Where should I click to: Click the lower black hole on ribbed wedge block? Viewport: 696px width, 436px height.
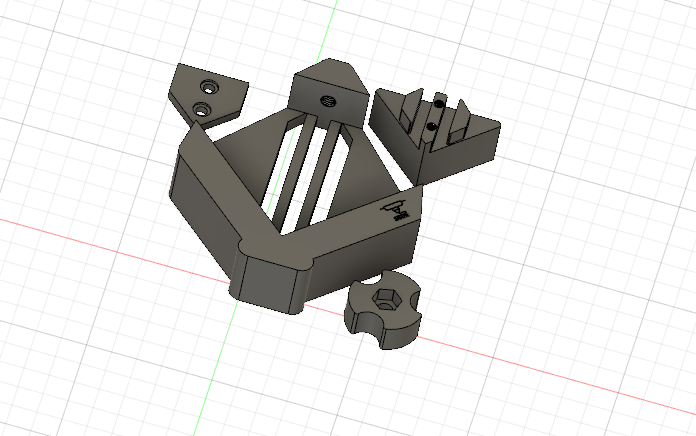coord(432,127)
